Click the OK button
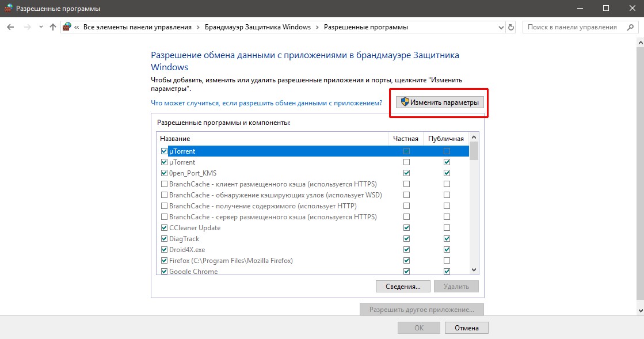Image resolution: width=644 pixels, height=339 pixels. point(419,328)
